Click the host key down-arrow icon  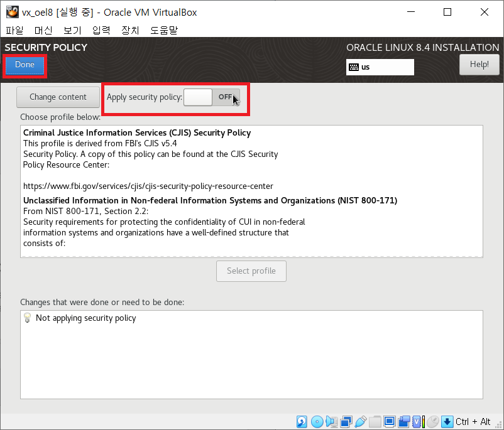pyautogui.click(x=447, y=422)
